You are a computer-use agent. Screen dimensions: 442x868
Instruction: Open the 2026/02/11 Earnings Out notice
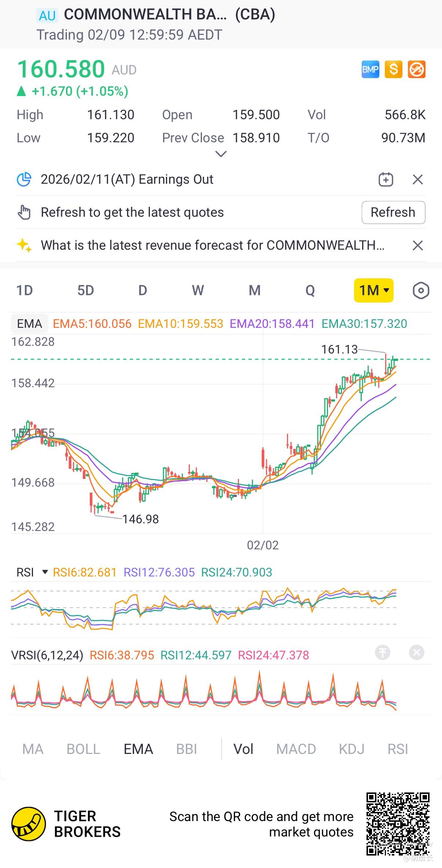[x=127, y=179]
